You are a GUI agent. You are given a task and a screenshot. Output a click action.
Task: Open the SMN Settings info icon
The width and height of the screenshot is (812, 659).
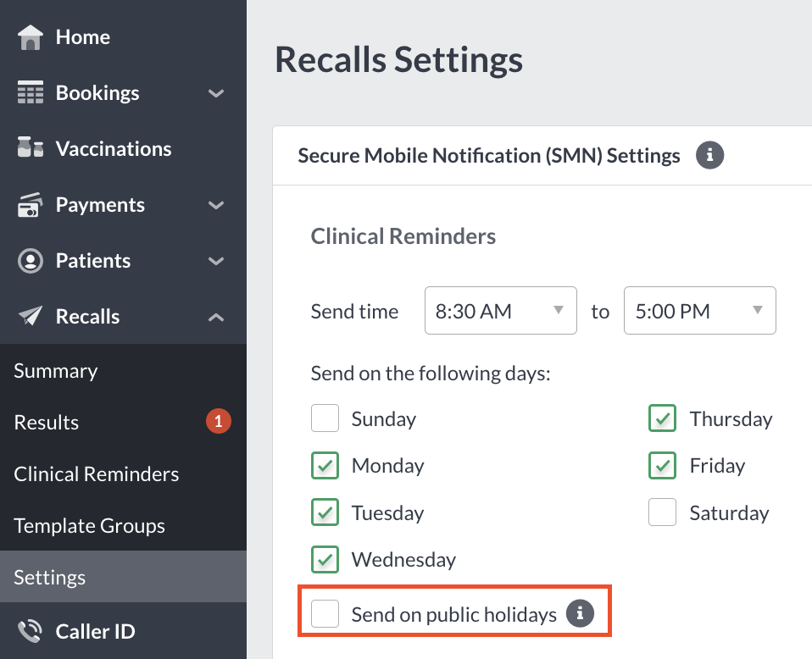point(709,155)
